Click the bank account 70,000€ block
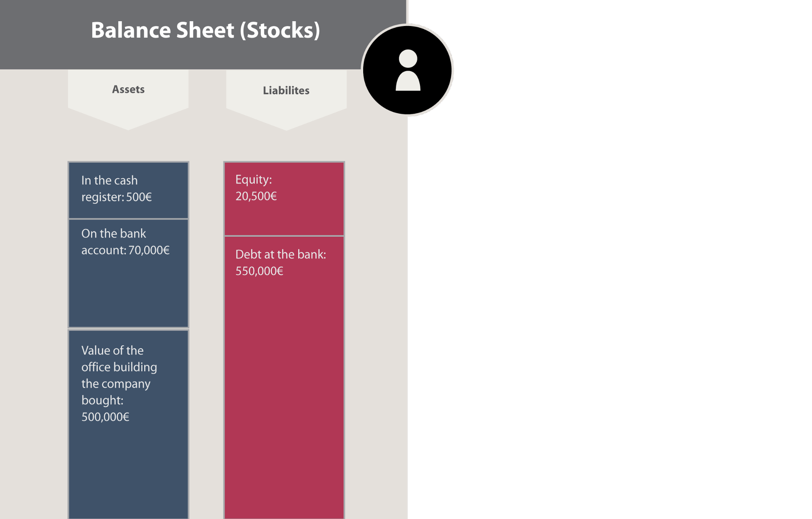Viewport: 812px width, 519px height. pyautogui.click(x=128, y=273)
